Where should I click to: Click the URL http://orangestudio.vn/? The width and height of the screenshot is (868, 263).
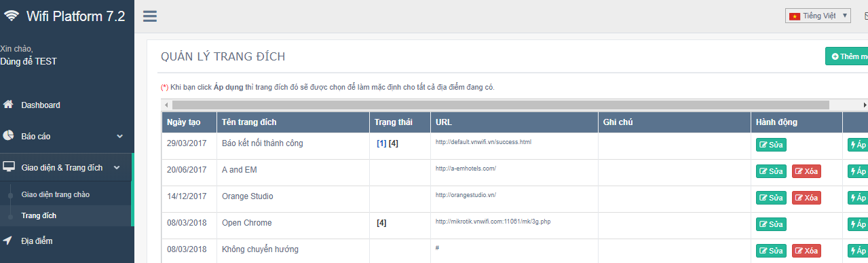466,195
